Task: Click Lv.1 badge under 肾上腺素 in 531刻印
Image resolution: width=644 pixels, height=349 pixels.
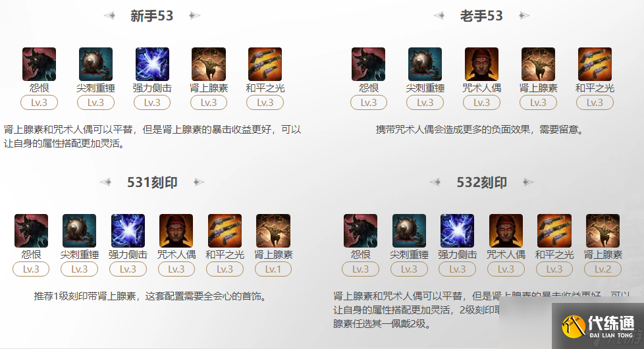Action: [x=273, y=269]
